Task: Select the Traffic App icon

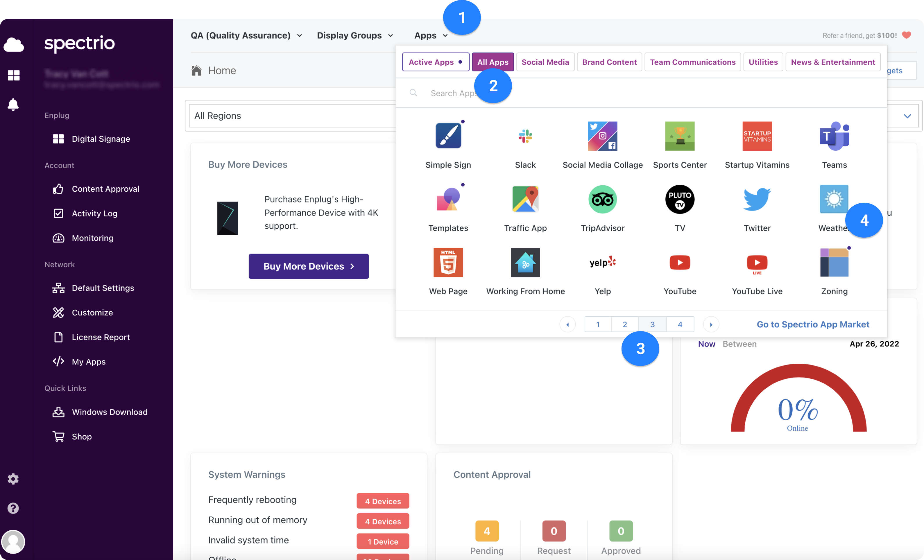Action: (525, 200)
